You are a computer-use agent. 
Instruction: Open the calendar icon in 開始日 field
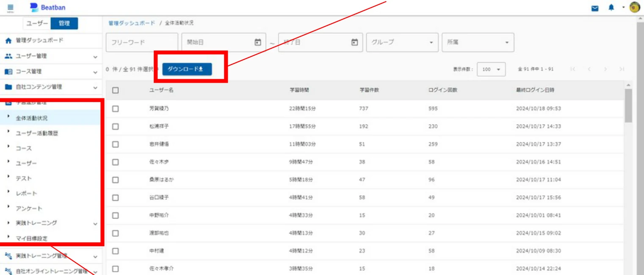pyautogui.click(x=257, y=42)
